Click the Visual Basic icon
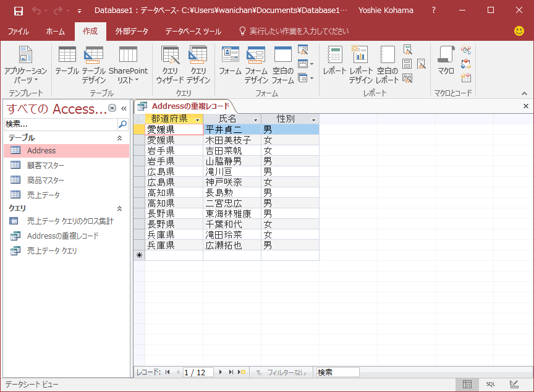The image size is (534, 392). point(466,78)
